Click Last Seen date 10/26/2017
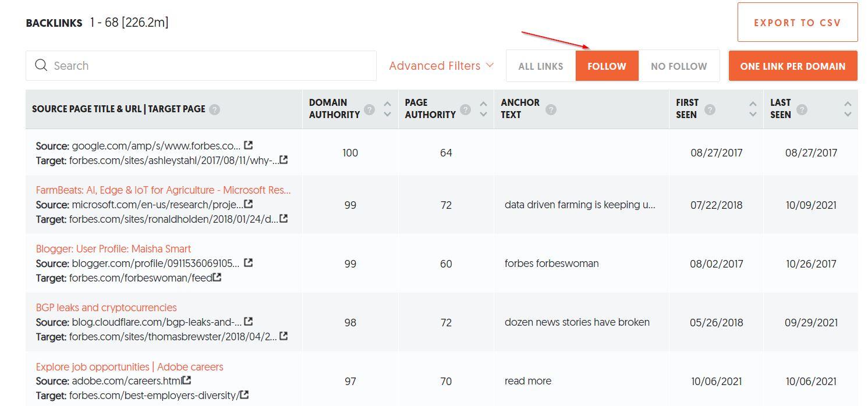The width and height of the screenshot is (868, 406). [812, 263]
